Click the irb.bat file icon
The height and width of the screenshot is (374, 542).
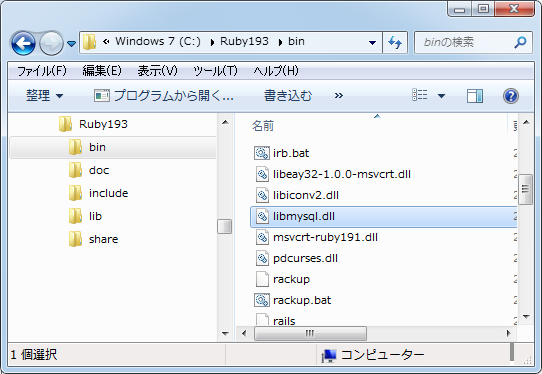pyautogui.click(x=262, y=153)
